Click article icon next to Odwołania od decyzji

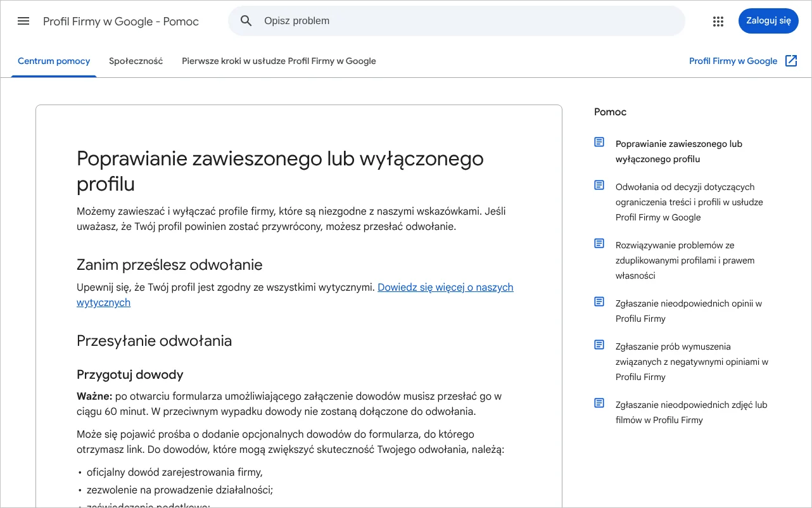pos(599,185)
